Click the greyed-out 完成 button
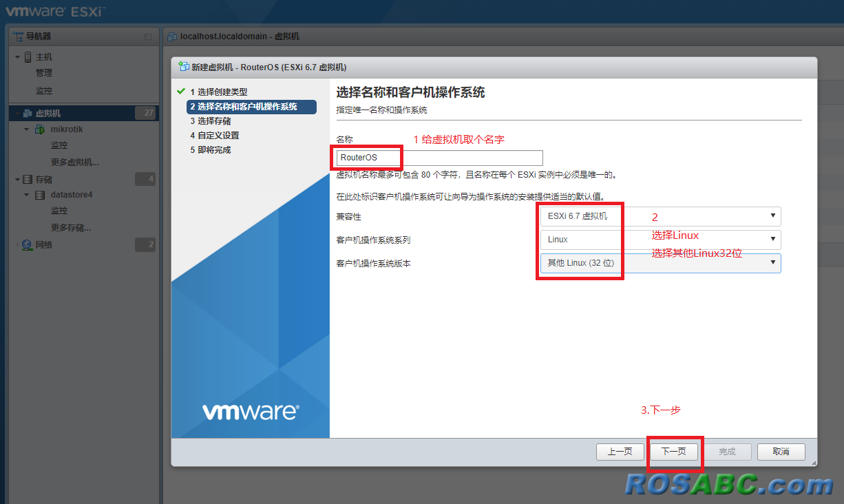 coord(727,452)
